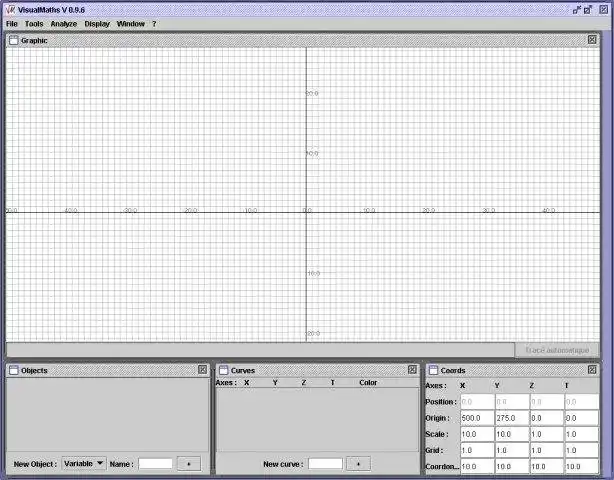
Task: Click the graph origin point 0.0
Action: coord(307,212)
